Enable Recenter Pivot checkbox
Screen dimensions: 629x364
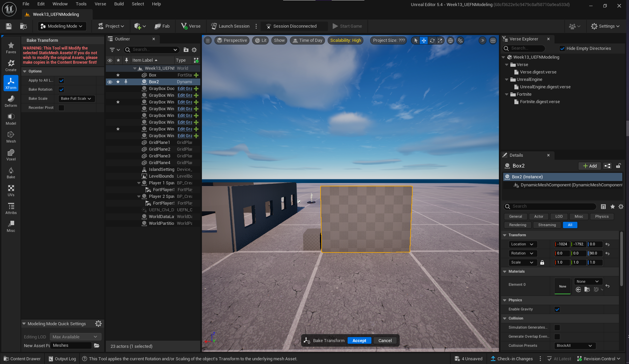pyautogui.click(x=61, y=108)
